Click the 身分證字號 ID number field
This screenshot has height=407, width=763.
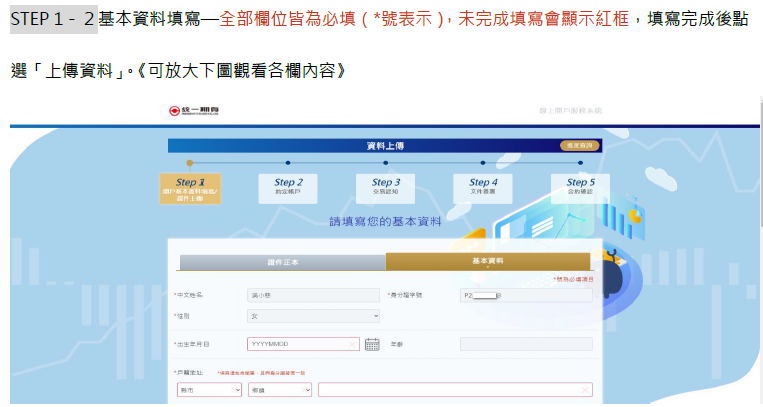[x=525, y=296]
